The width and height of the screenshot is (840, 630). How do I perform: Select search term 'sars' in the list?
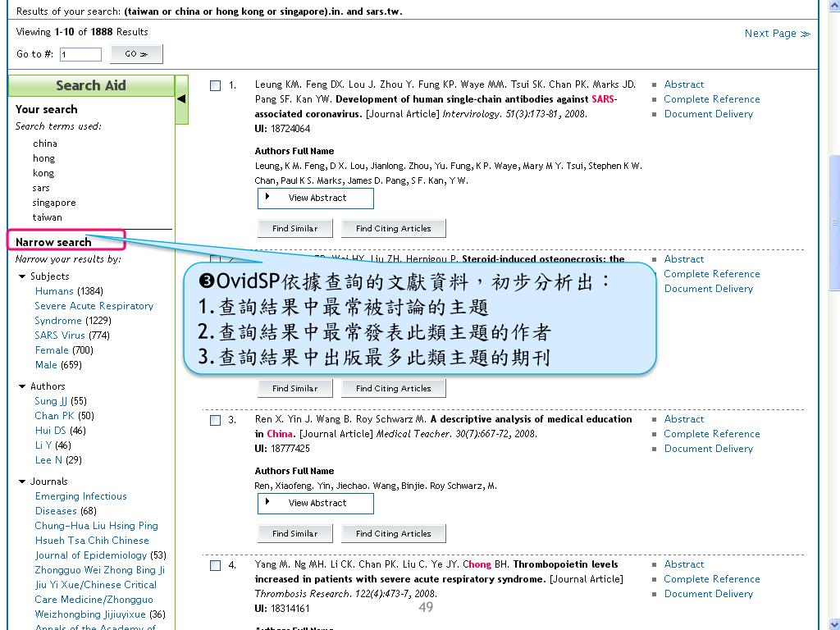pos(41,188)
